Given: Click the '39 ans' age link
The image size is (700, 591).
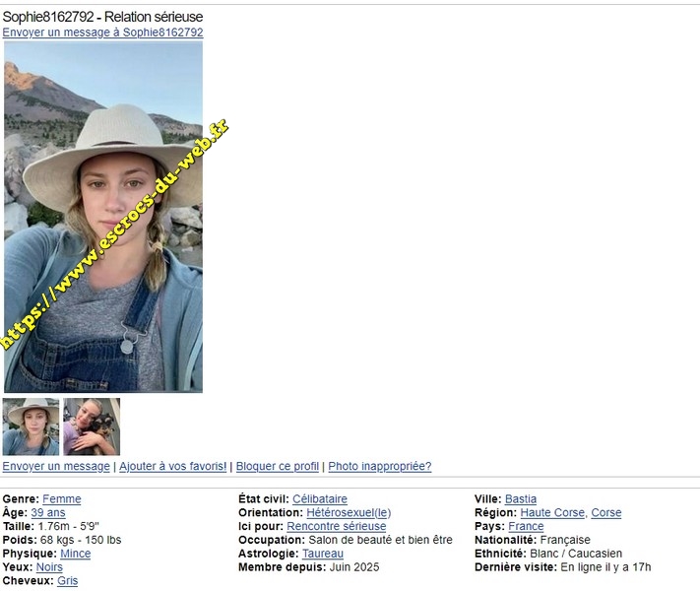Looking at the screenshot, I should (x=48, y=513).
